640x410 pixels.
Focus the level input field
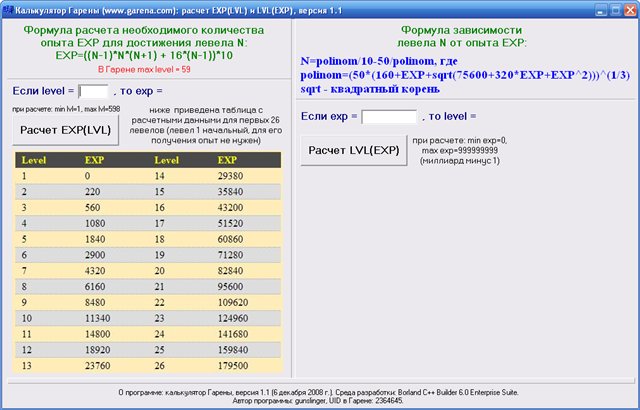(93, 91)
